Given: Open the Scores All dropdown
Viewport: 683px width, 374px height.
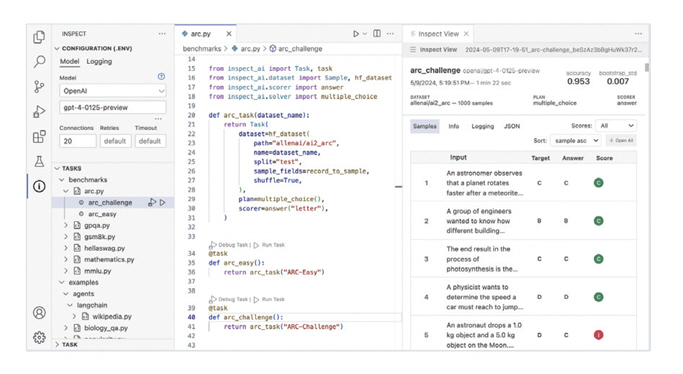Looking at the screenshot, I should click(x=616, y=126).
